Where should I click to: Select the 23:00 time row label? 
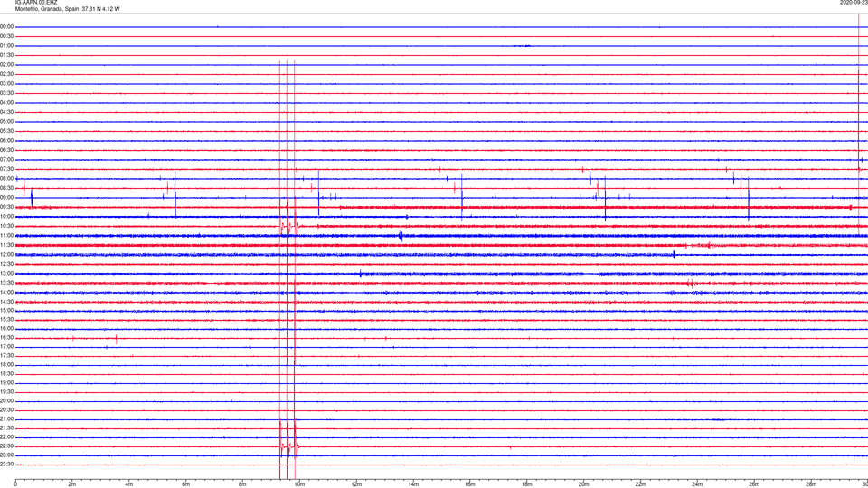point(6,455)
